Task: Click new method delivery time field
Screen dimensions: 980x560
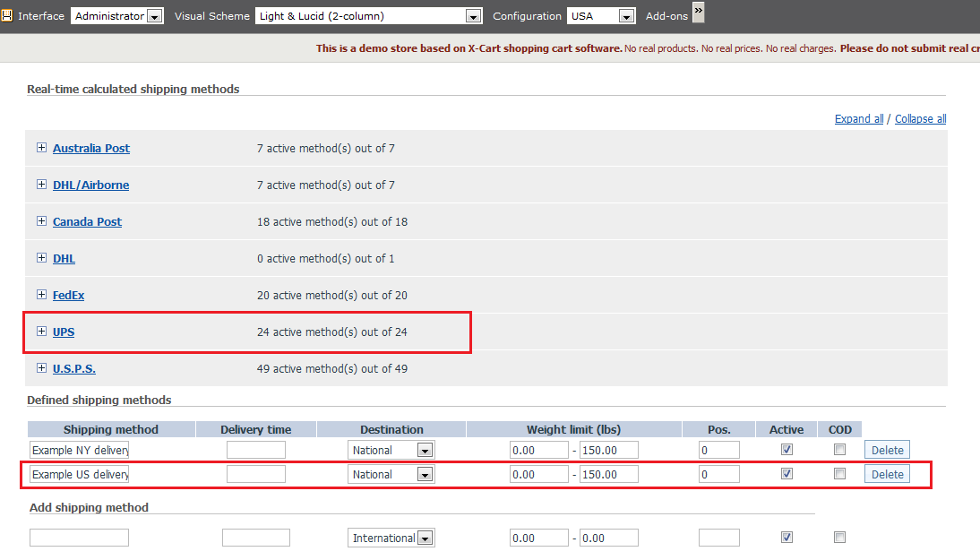Action: click(x=255, y=538)
